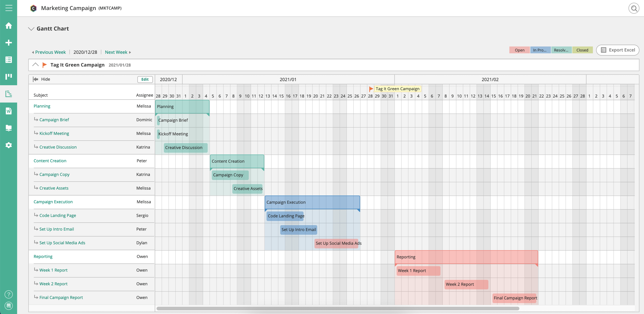Screen dimensions: 644x314
Task: Click the Edit button
Action: point(145,79)
